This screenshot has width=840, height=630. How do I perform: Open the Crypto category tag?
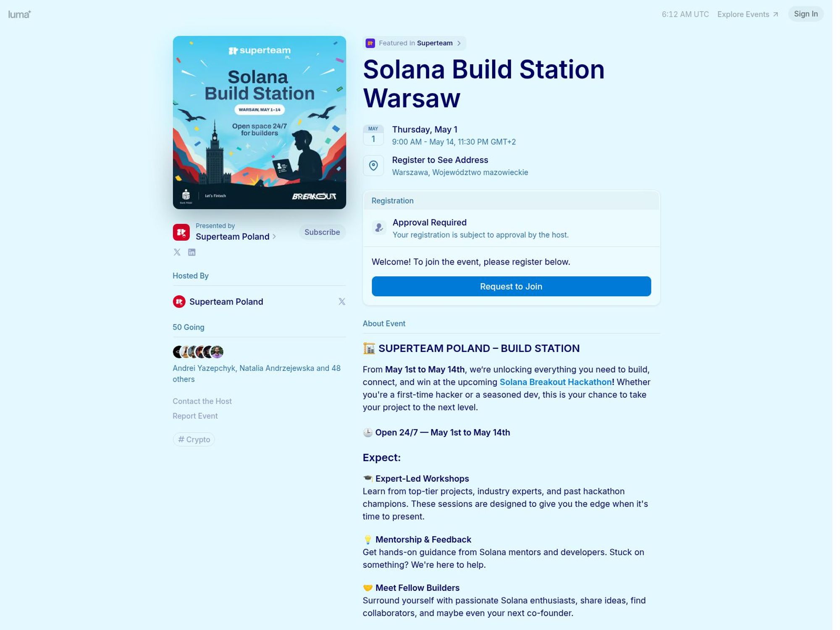click(194, 439)
